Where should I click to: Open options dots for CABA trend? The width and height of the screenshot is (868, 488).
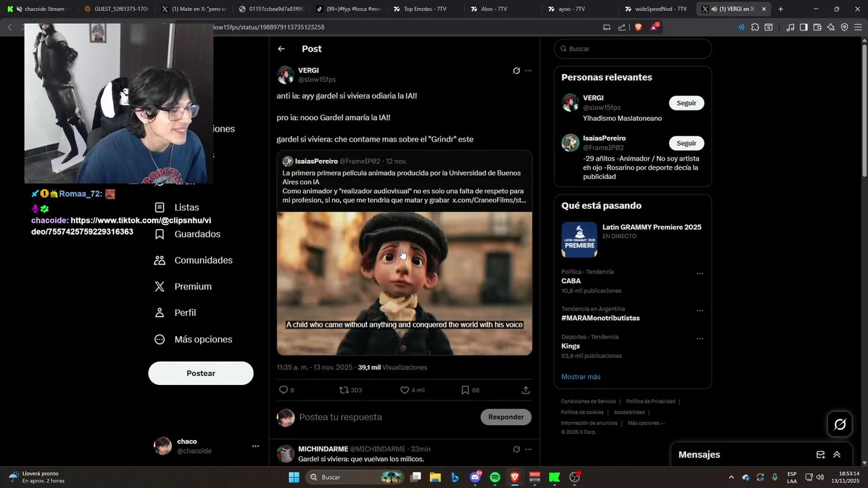(x=700, y=274)
